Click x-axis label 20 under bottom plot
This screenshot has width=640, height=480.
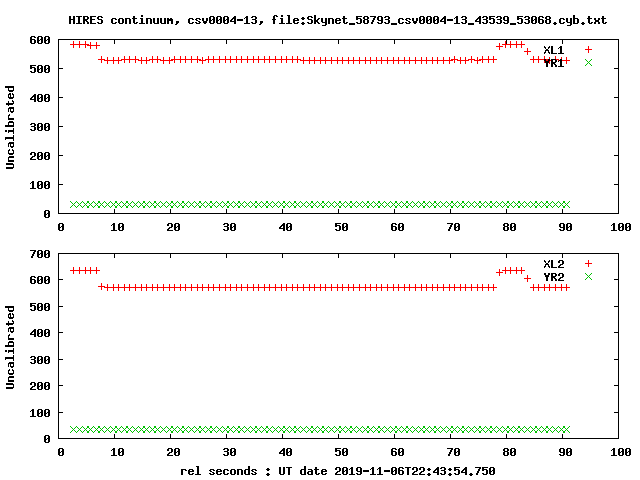[x=173, y=452]
